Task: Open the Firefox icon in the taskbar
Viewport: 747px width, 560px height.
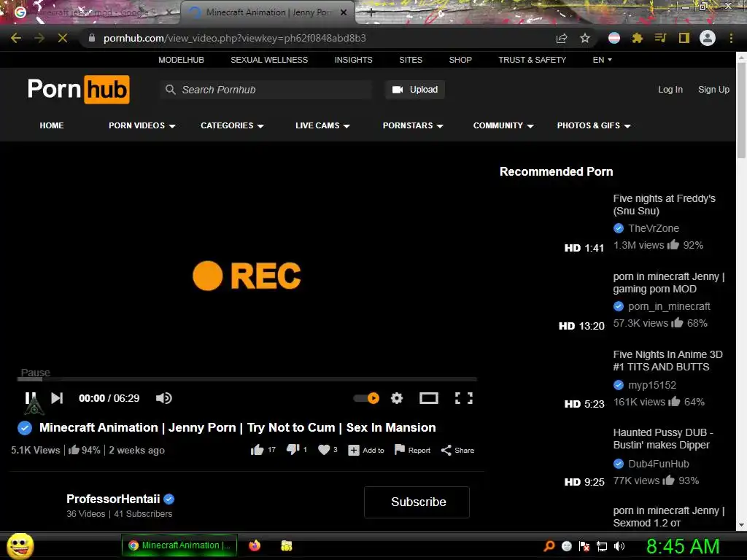Action: [255, 545]
